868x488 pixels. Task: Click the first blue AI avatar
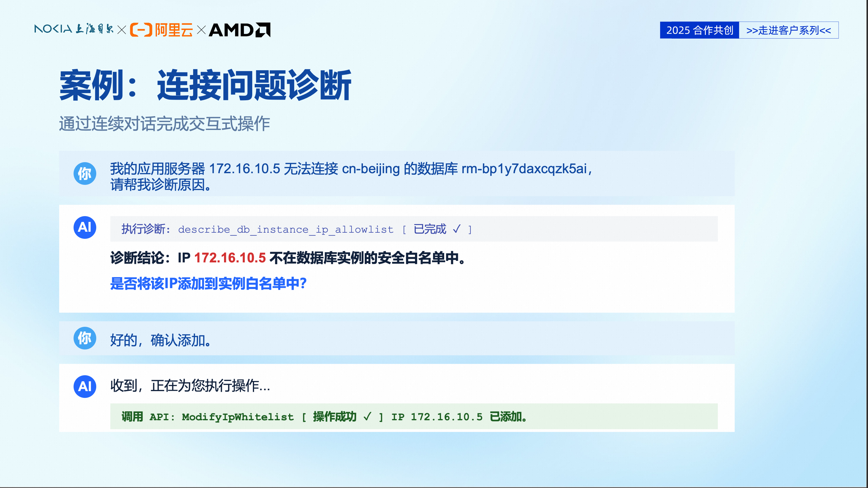click(85, 227)
